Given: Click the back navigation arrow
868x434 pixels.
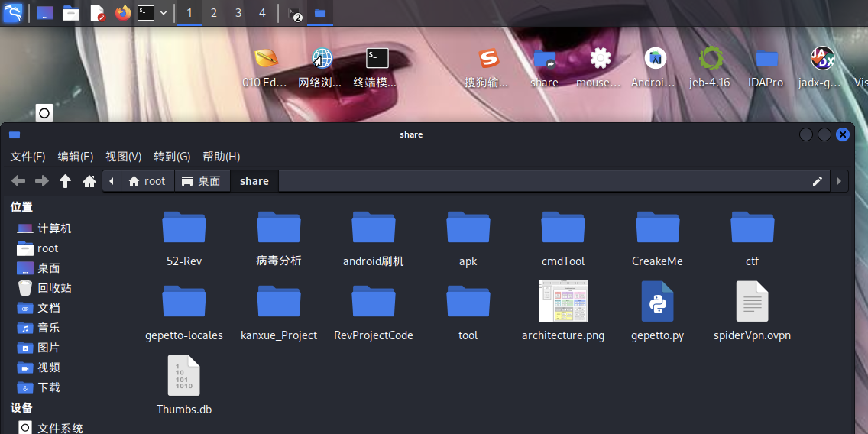Looking at the screenshot, I should [x=18, y=181].
